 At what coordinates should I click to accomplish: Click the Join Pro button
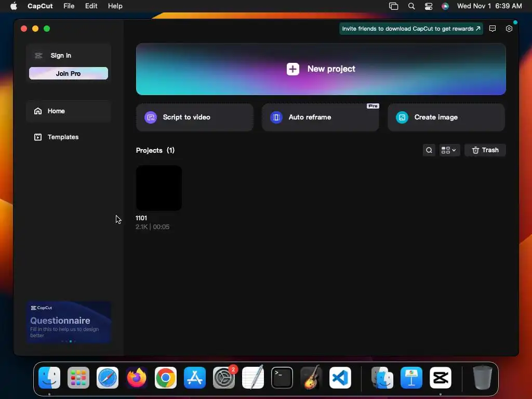(x=69, y=73)
